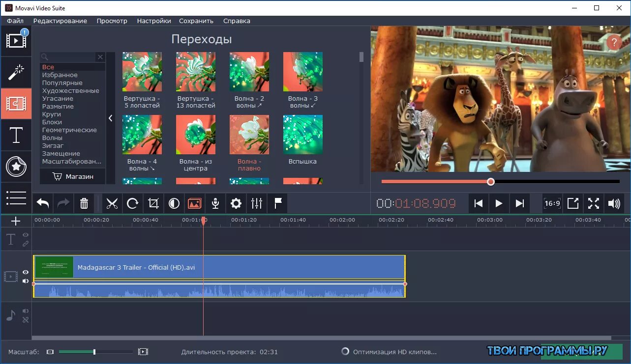631x364 pixels.
Task: Mute the video track audio
Action: 26,281
